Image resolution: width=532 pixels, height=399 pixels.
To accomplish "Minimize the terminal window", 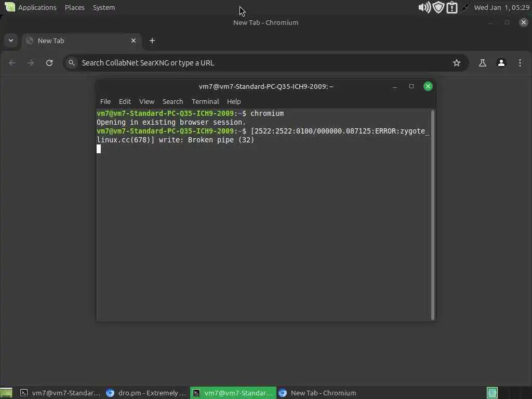I will tap(395, 87).
